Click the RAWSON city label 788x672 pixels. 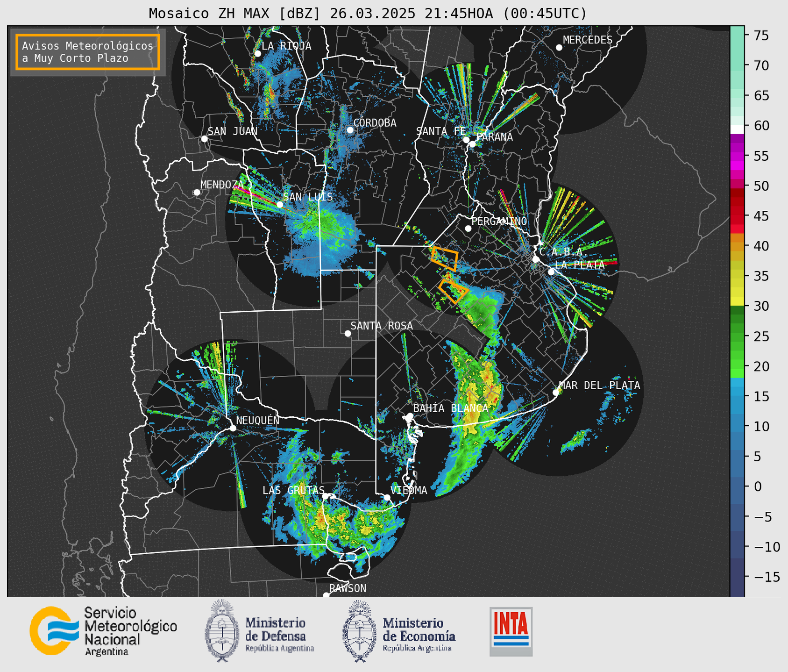348,588
